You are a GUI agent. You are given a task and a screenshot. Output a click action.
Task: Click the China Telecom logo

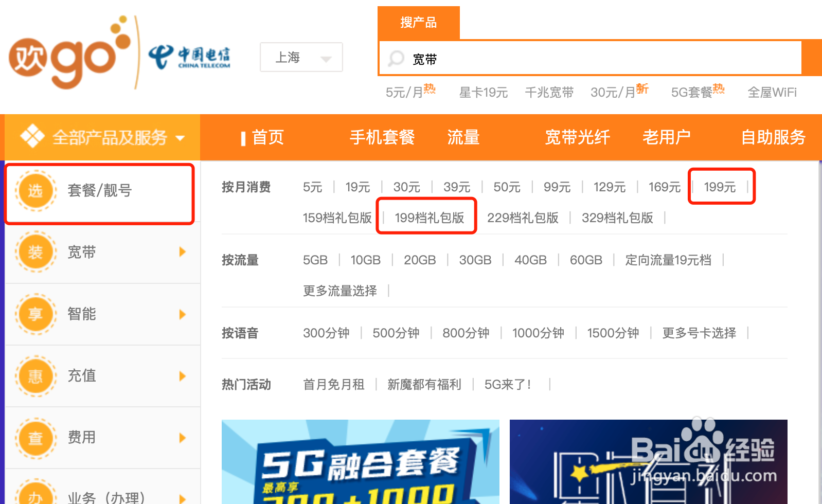[x=189, y=57]
